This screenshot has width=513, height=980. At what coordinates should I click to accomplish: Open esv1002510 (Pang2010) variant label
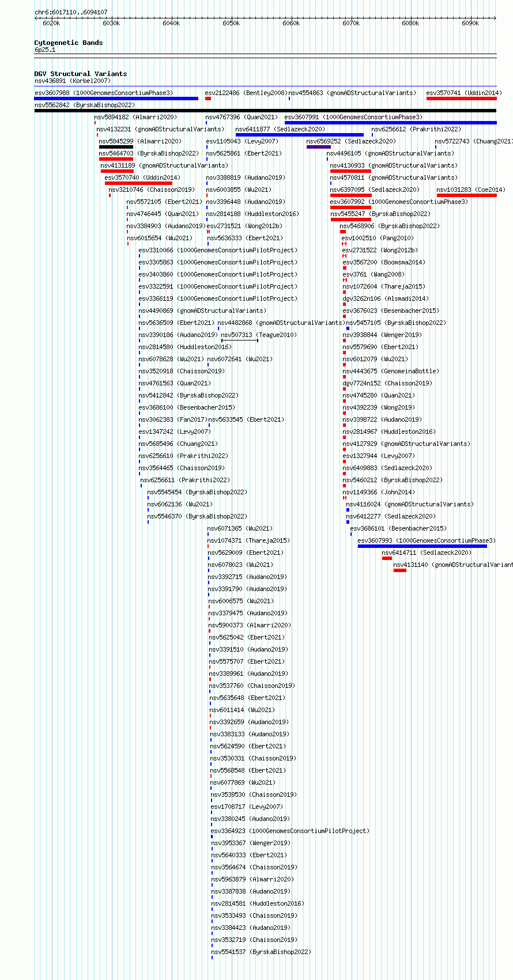(378, 238)
